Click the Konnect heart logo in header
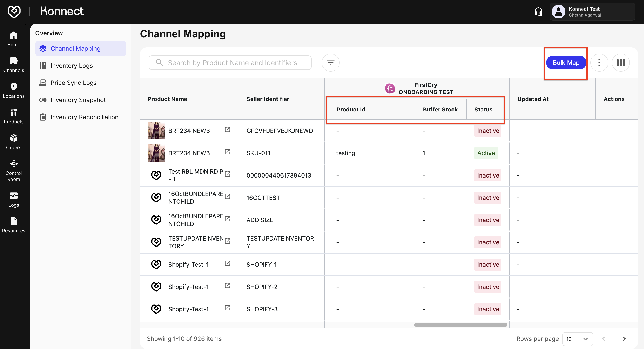This screenshot has width=644, height=349. (x=14, y=11)
